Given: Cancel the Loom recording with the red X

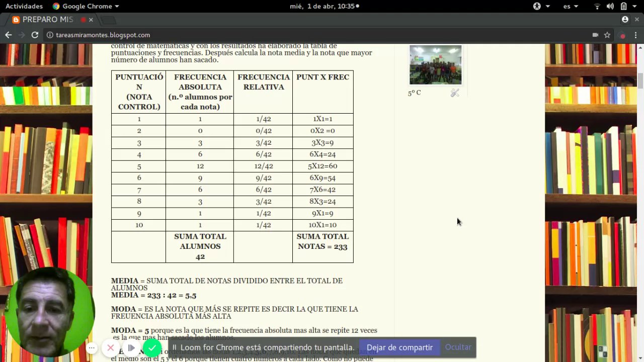Looking at the screenshot, I should 111,348.
